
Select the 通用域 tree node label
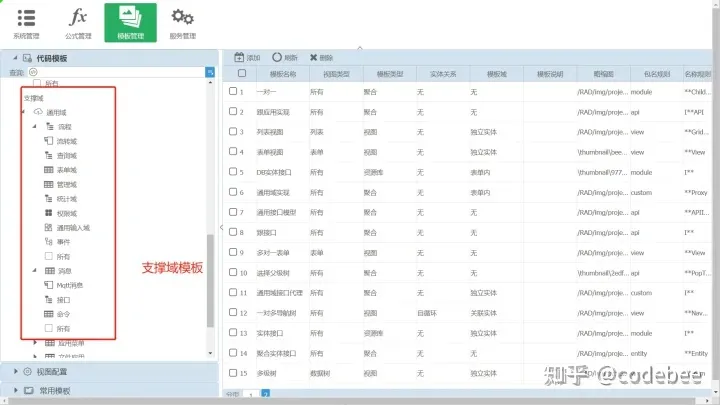[56, 112]
